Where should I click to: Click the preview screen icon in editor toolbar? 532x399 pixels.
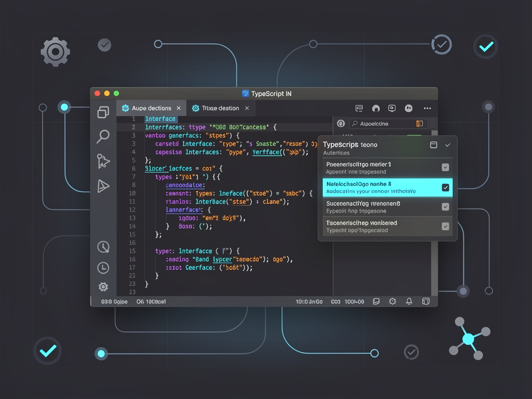tap(392, 108)
